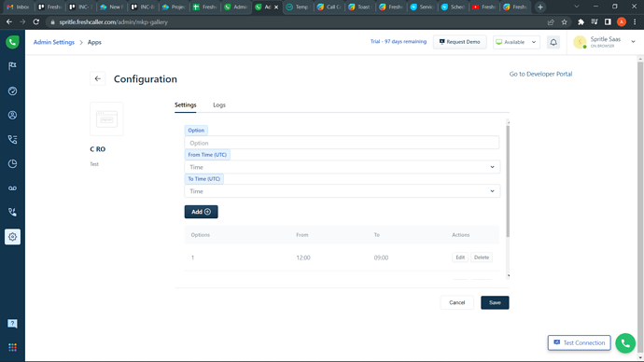The height and width of the screenshot is (362, 644).
Task: Click the 09:00 To cell
Action: pyautogui.click(x=381, y=258)
